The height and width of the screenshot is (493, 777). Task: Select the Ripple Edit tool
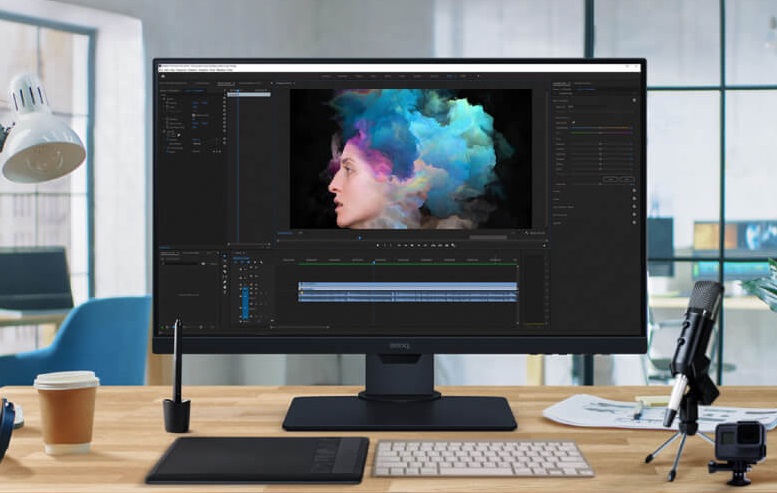(224, 266)
